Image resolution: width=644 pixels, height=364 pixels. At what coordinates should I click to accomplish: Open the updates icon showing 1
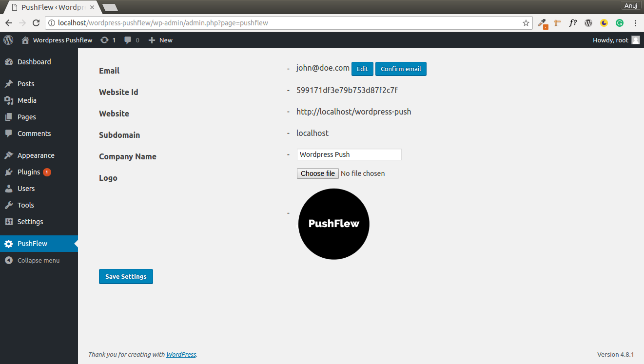(108, 40)
